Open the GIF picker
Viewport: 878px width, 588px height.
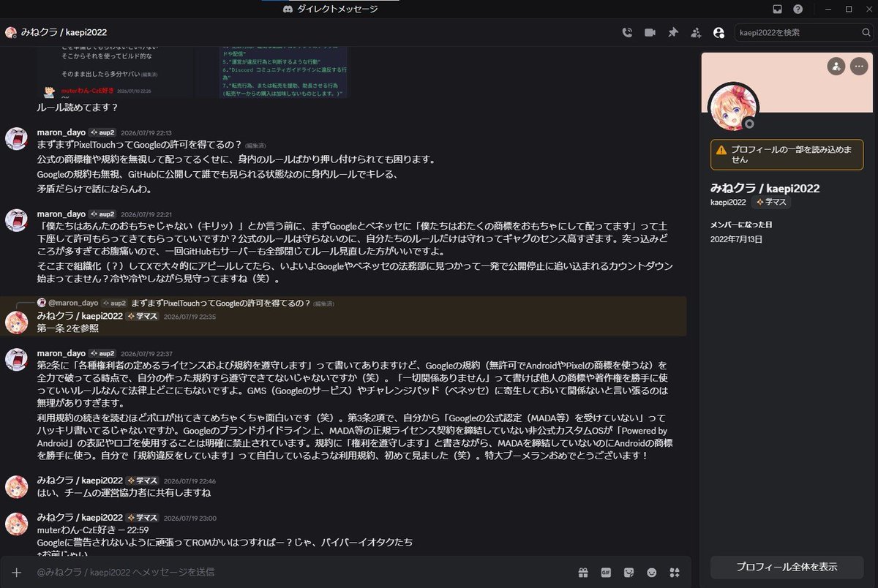point(606,572)
